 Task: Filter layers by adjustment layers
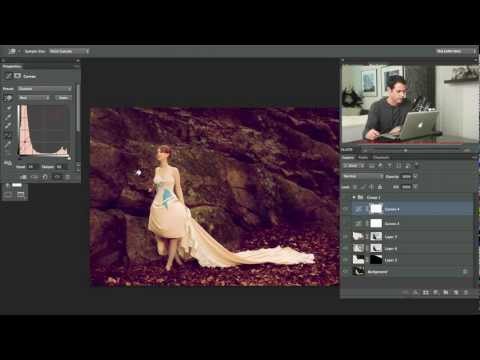click(380, 165)
